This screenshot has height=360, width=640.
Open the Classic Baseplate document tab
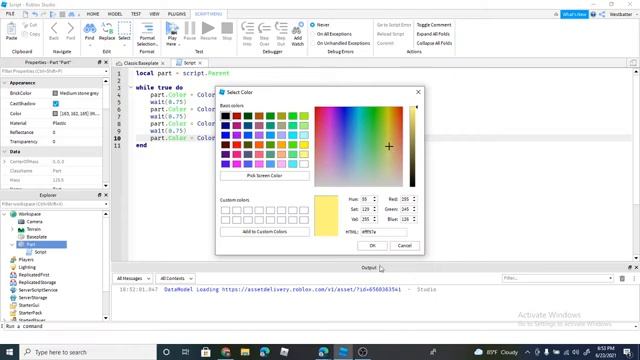[141, 63]
